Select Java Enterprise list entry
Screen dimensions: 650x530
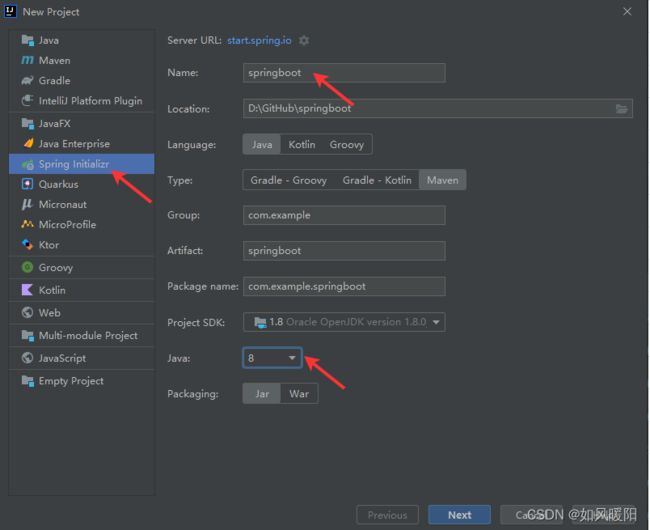point(82,143)
